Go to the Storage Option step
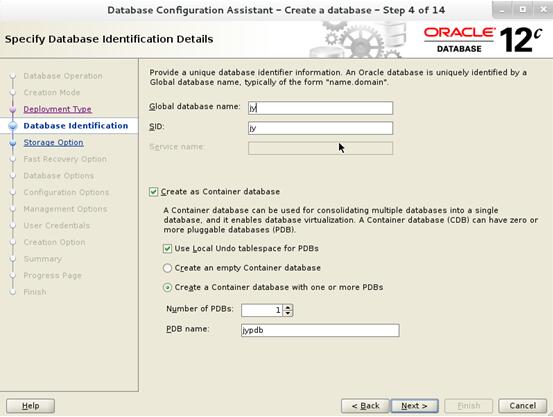553x417 pixels. (54, 143)
